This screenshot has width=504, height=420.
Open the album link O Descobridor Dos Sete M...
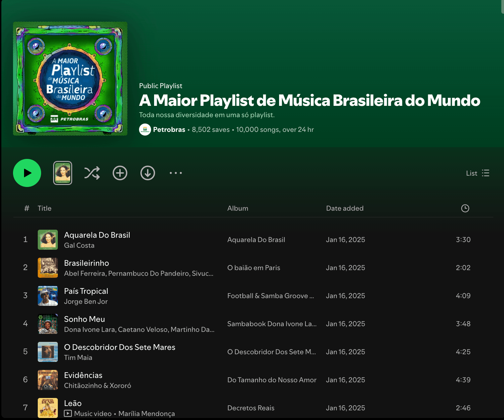pos(271,352)
